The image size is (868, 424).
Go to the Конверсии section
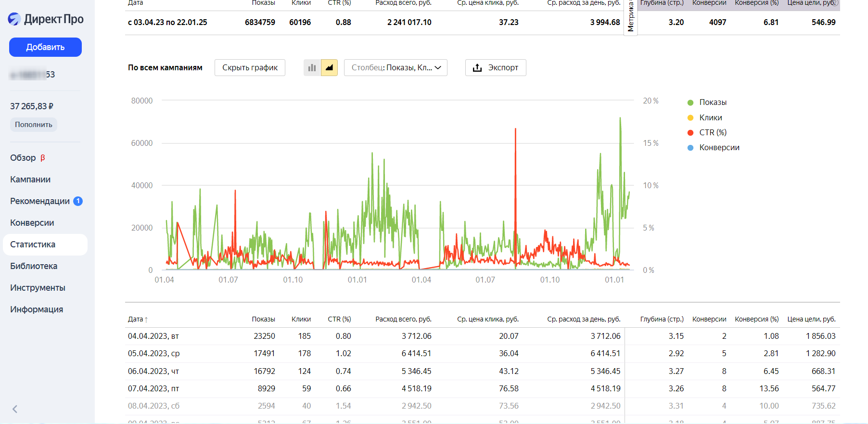point(32,223)
